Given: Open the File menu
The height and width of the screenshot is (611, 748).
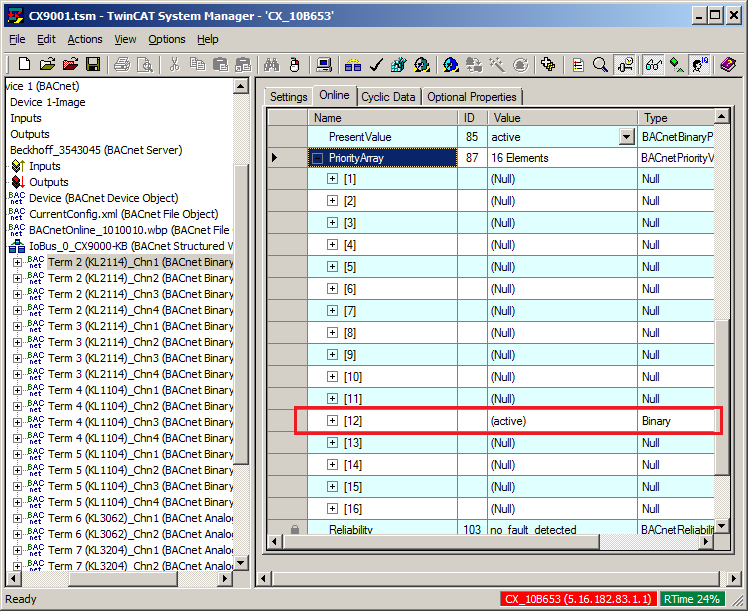Looking at the screenshot, I should coord(17,39).
